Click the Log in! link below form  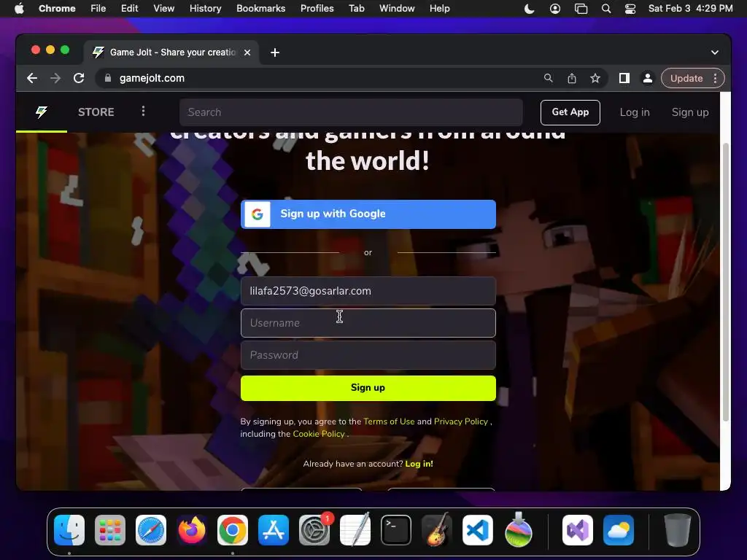click(x=419, y=464)
